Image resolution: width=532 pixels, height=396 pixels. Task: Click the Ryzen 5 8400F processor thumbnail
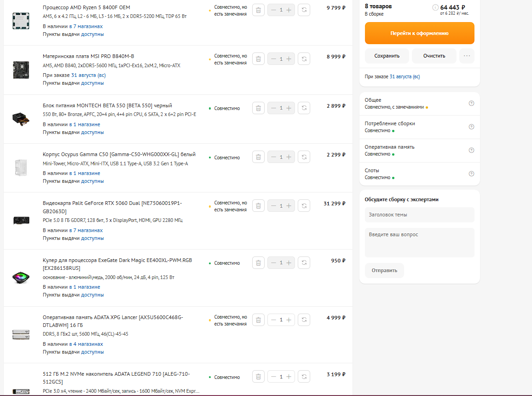21,21
